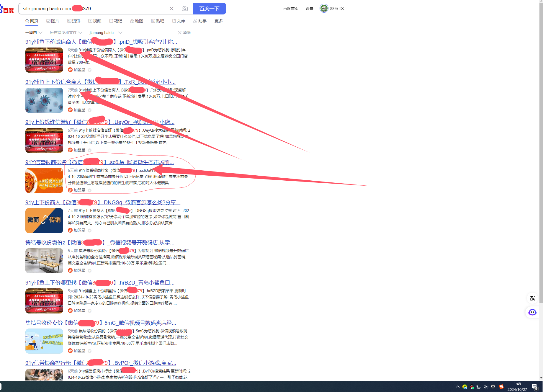Click the cartoon thumbnail of 5mC result
543x392 pixels.
(x=44, y=341)
